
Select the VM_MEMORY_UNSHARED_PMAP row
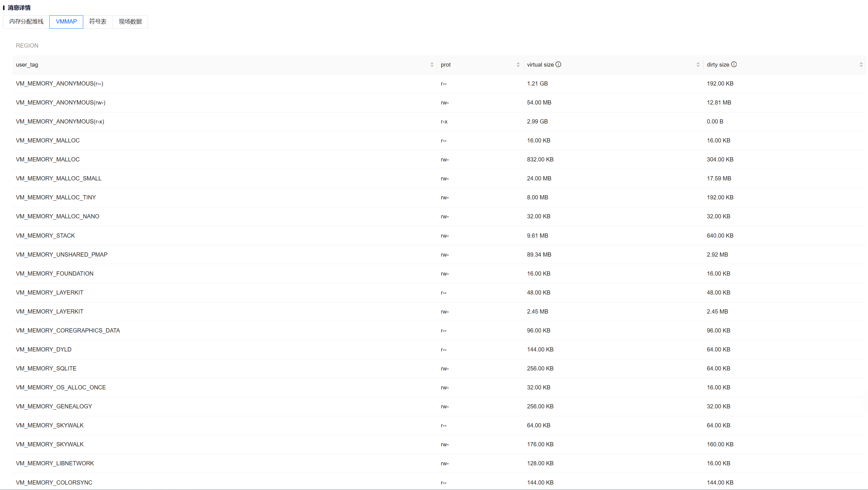point(62,254)
